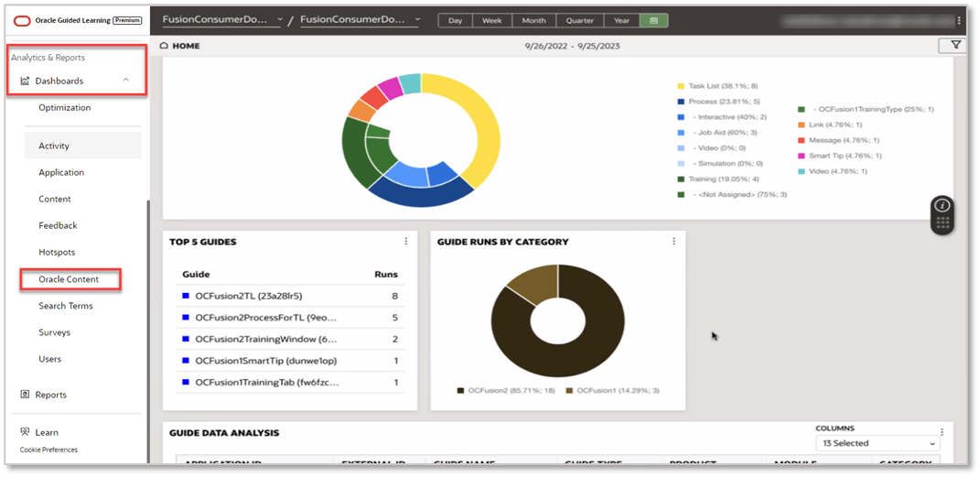
Task: Click the Runs column header
Action: pos(385,275)
